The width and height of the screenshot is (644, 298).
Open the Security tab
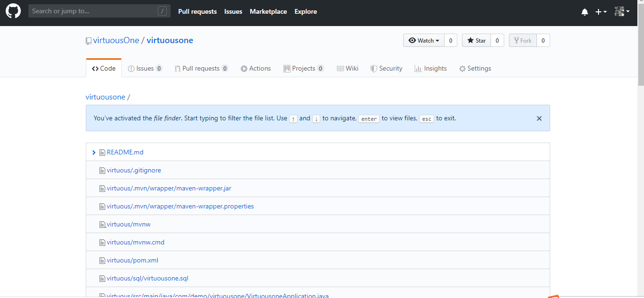click(x=386, y=68)
